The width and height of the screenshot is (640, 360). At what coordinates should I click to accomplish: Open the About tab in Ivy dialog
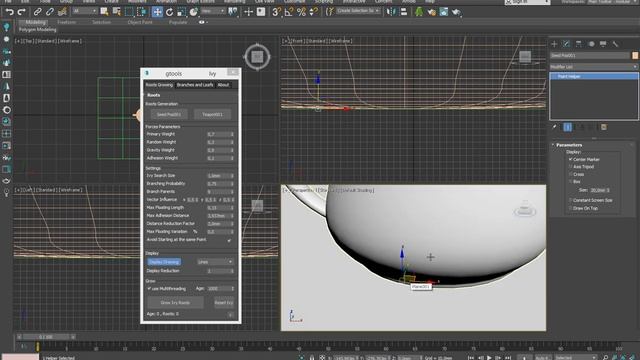pyautogui.click(x=223, y=85)
